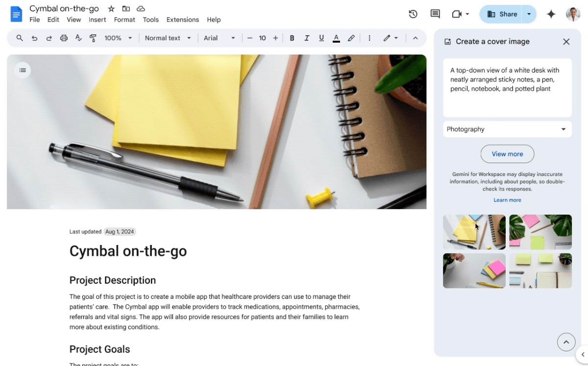Image resolution: width=588 pixels, height=366 pixels.
Task: Open the Insert menu
Action: point(97,20)
